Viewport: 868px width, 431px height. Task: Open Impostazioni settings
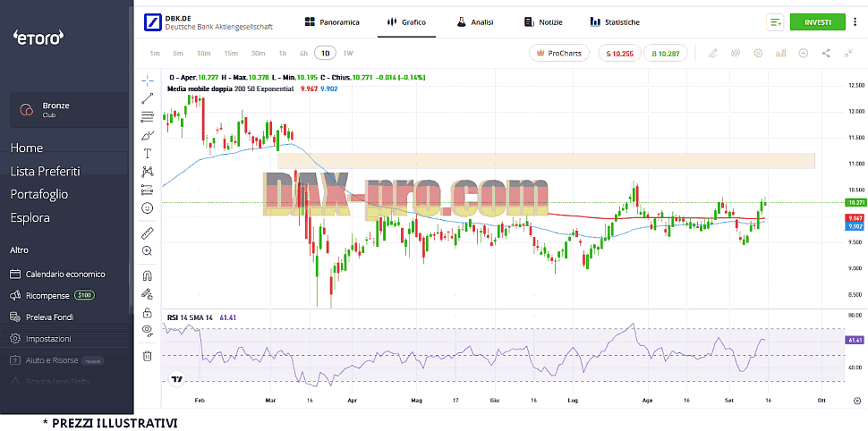coord(40,339)
